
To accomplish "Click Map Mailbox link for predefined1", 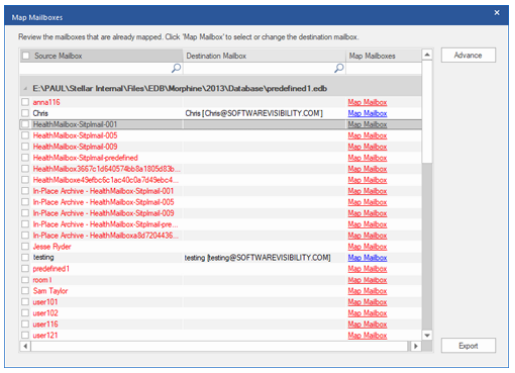I will point(367,269).
